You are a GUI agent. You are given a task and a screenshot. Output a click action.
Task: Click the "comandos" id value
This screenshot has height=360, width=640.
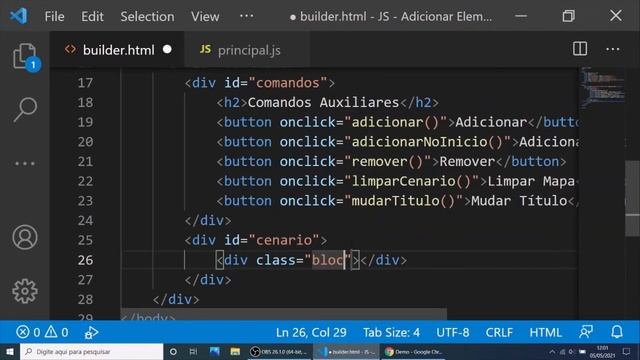point(288,83)
